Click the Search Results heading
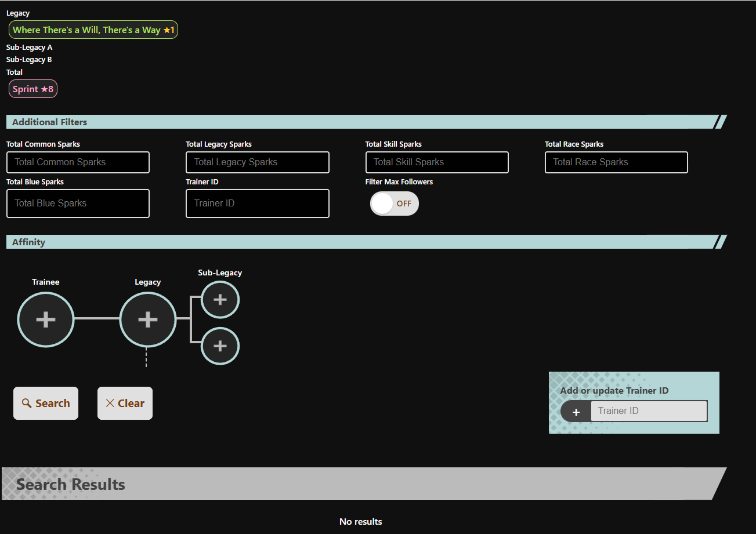This screenshot has width=756, height=534. coord(71,484)
